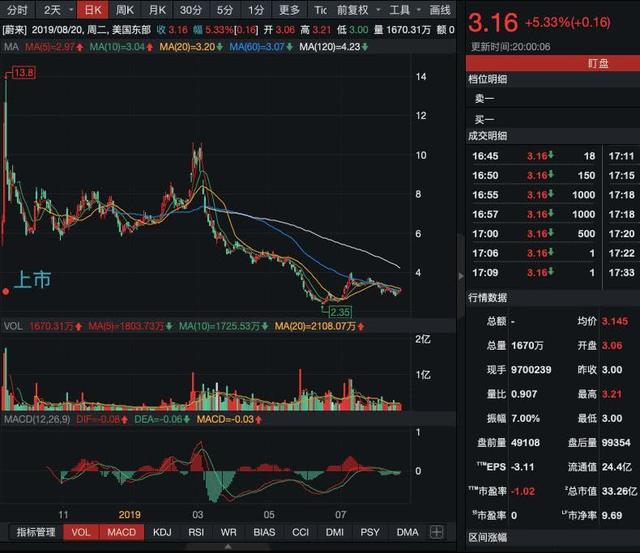The height and width of the screenshot is (553, 640).
Task: Select the 分时 intraday tab
Action: (x=17, y=9)
